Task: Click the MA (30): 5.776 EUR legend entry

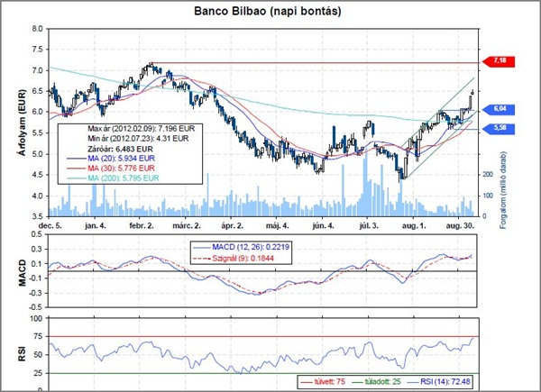Action: pos(110,169)
